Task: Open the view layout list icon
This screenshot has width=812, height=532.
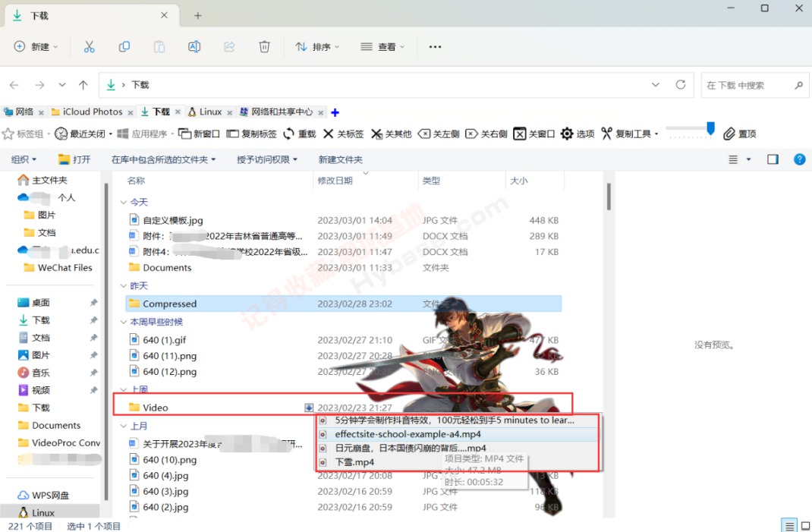Action: (x=733, y=159)
